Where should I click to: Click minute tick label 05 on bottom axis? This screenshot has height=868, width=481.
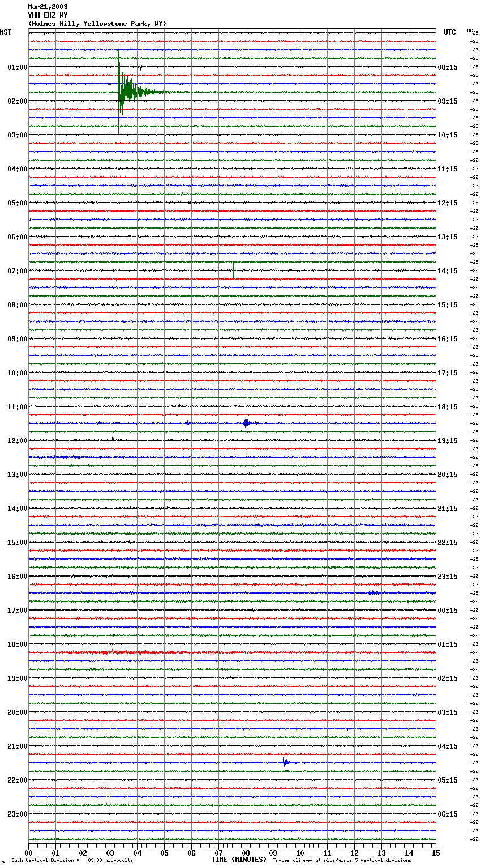click(x=164, y=853)
